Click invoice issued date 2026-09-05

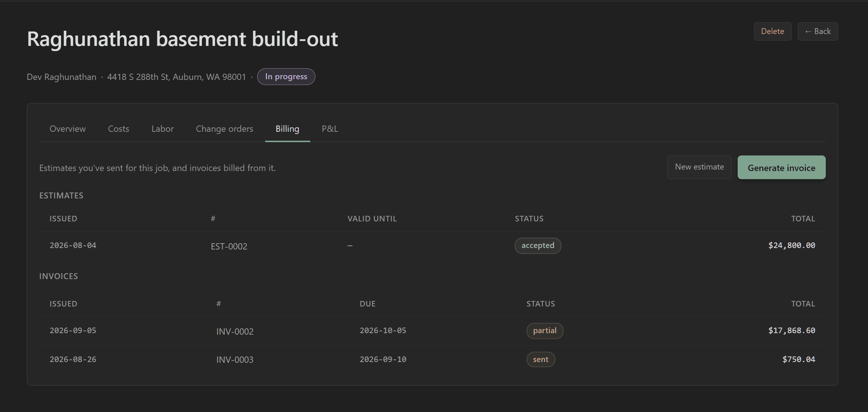(x=73, y=331)
